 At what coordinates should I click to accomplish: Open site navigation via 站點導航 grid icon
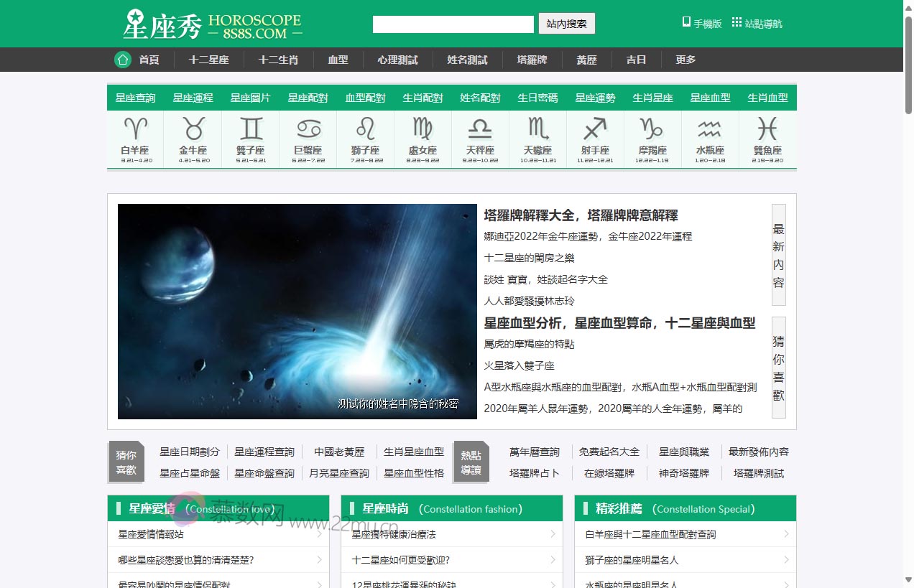tap(737, 22)
